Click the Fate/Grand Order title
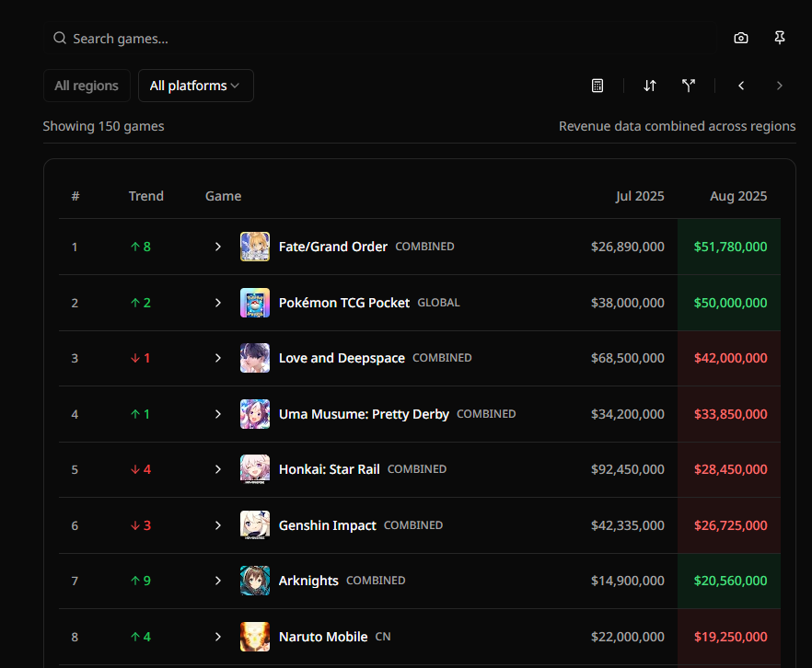 pos(333,247)
